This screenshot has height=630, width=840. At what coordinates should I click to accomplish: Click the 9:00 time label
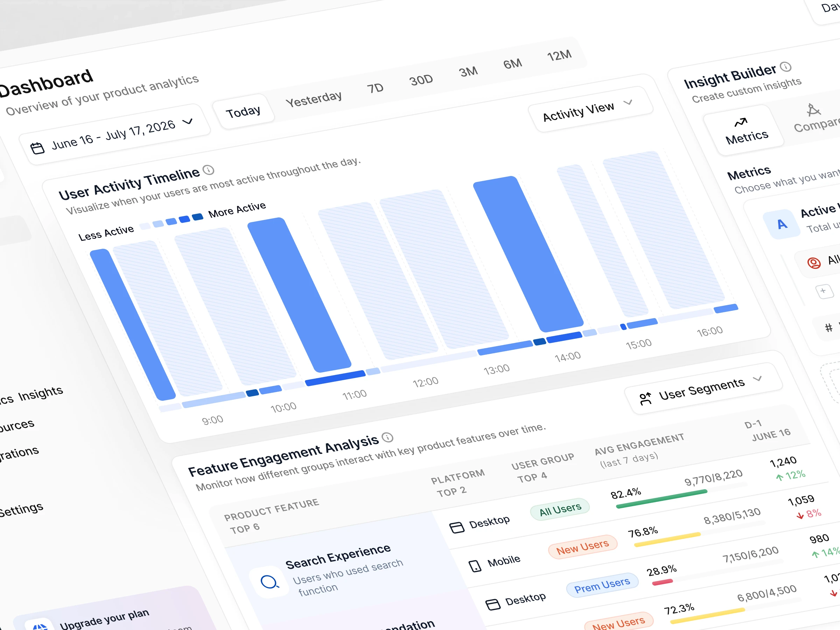click(x=212, y=420)
